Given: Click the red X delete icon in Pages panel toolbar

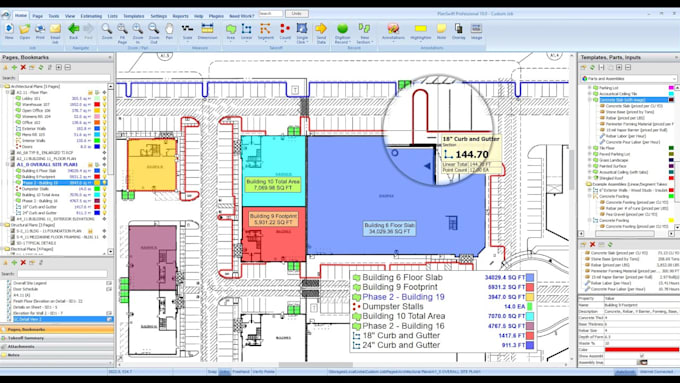Looking at the screenshot, I should [x=23, y=68].
